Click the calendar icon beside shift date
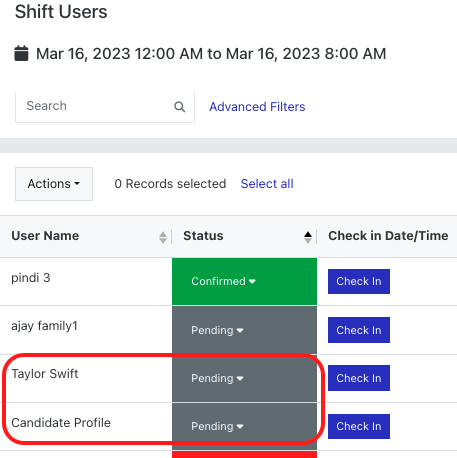The image size is (457, 458). (x=21, y=53)
